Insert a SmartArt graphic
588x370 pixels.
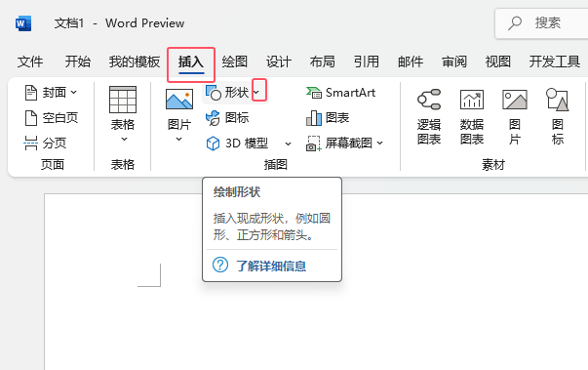(341, 93)
